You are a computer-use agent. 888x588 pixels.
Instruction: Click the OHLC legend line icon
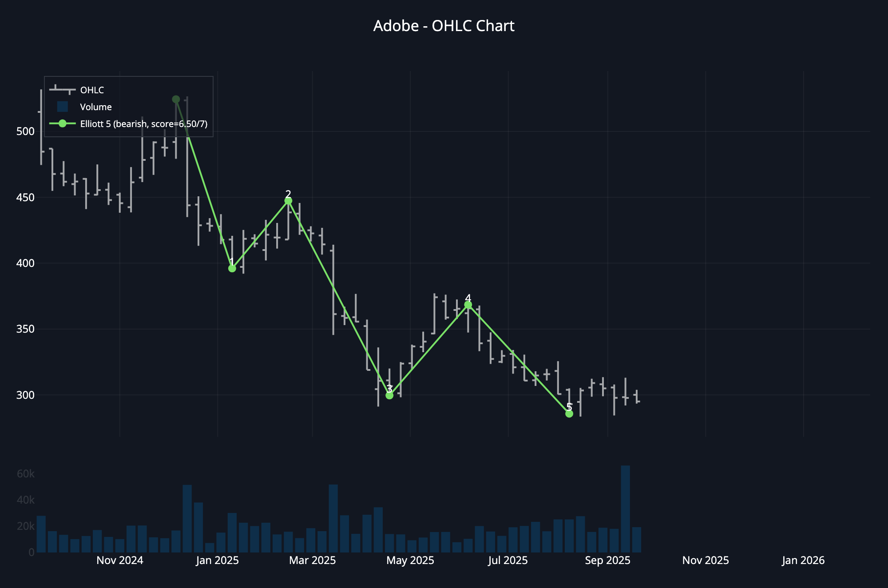pyautogui.click(x=63, y=90)
